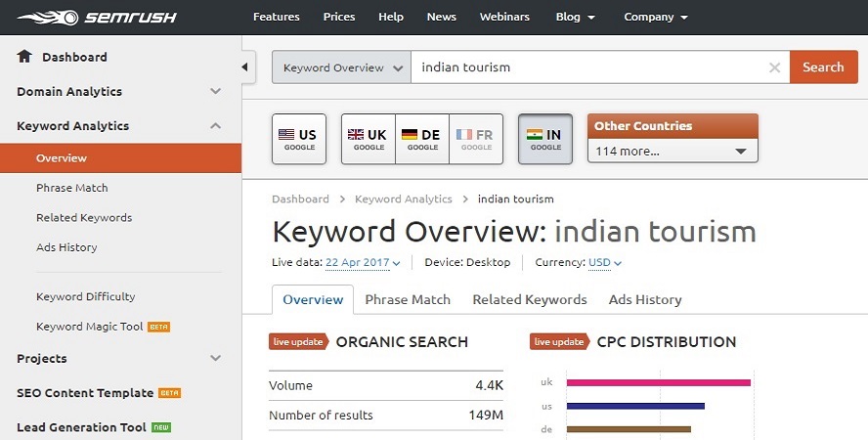This screenshot has width=868, height=440.
Task: Open News in the top navigation
Action: (x=441, y=18)
